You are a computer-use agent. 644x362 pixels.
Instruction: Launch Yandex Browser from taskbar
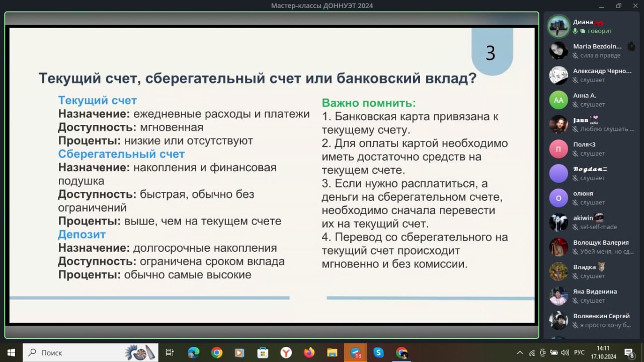[x=286, y=353]
